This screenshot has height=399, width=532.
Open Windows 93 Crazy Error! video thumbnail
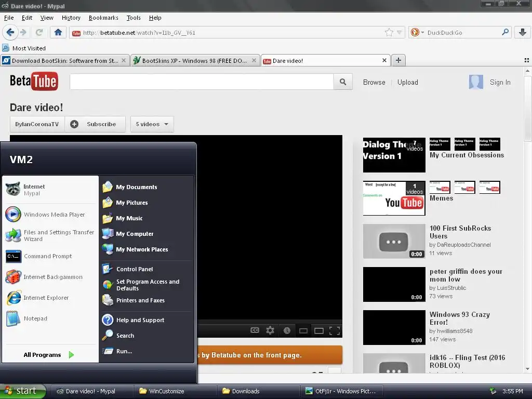point(394,327)
